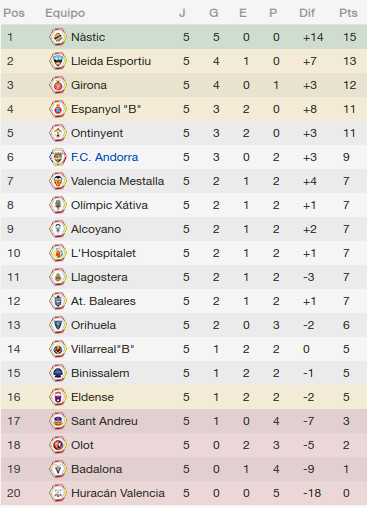This screenshot has height=507, width=367.
Task: Click the Sant Andreu badge icon
Action: (x=58, y=421)
